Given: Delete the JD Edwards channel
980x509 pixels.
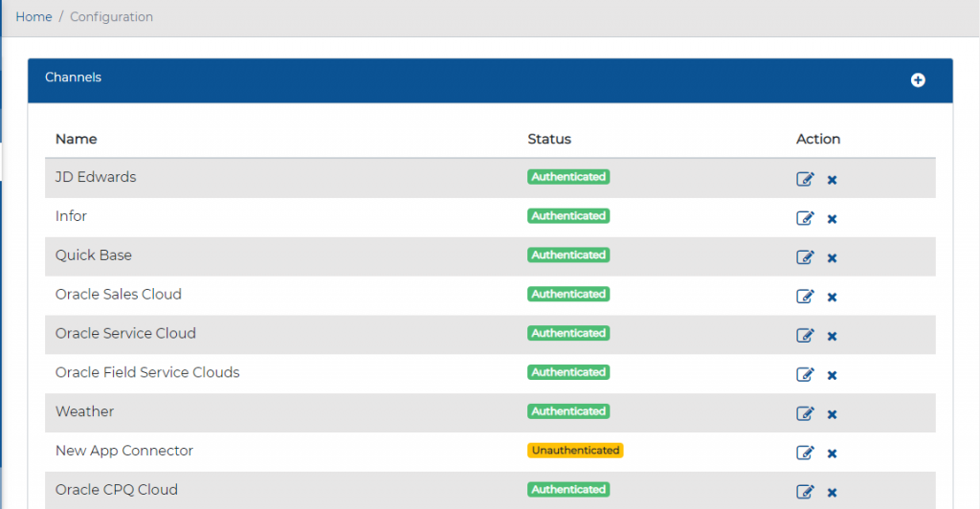Looking at the screenshot, I should (x=832, y=180).
